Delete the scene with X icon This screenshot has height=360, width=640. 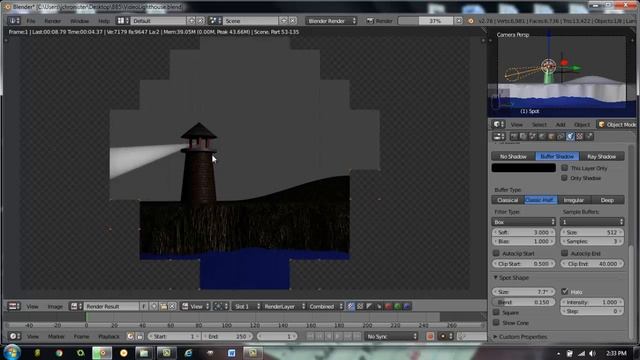click(x=293, y=20)
